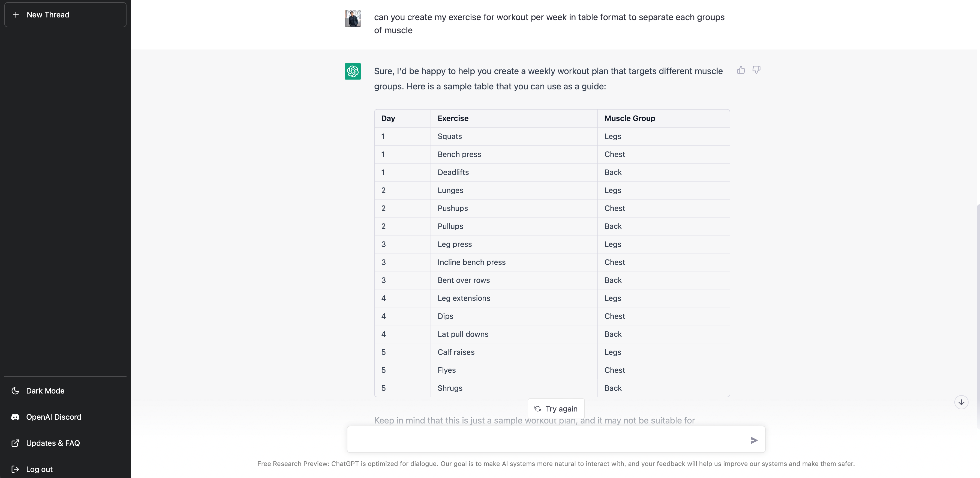Click the Exercise column header
Image resolution: width=980 pixels, height=478 pixels.
[x=453, y=118]
